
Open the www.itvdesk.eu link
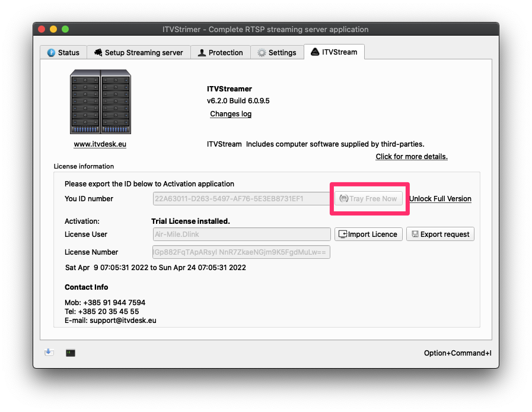[x=100, y=144]
